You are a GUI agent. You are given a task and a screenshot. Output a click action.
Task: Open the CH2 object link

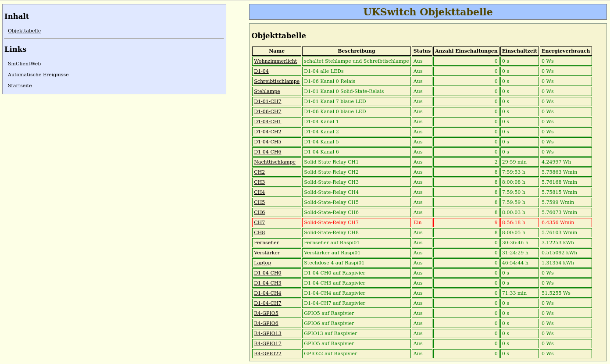[259, 172]
